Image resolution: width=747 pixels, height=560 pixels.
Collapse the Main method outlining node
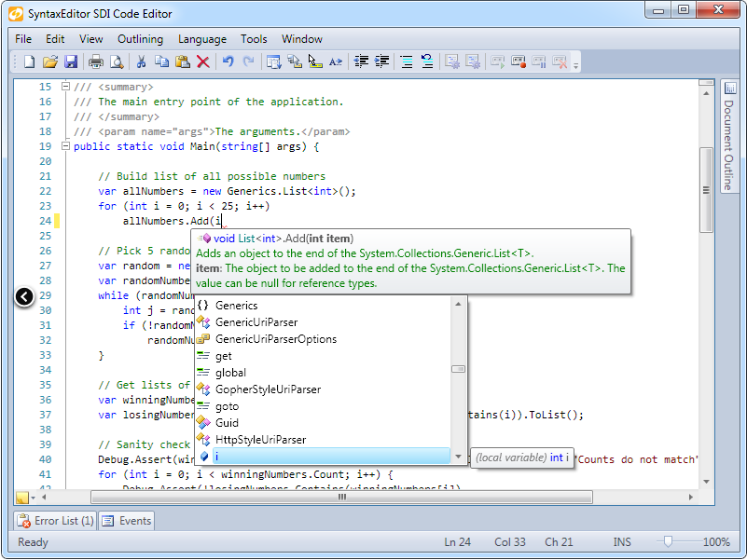65,146
